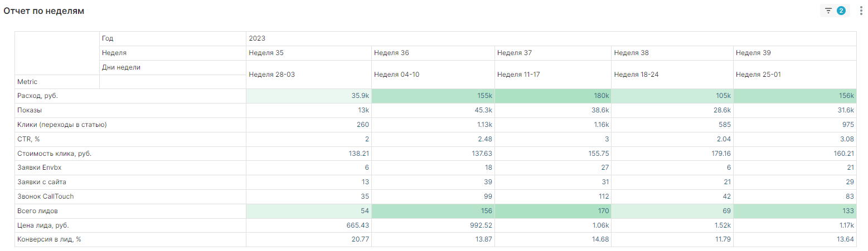Select the 'Неделя 25-01' days header
The width and height of the screenshot is (868, 251).
[758, 75]
